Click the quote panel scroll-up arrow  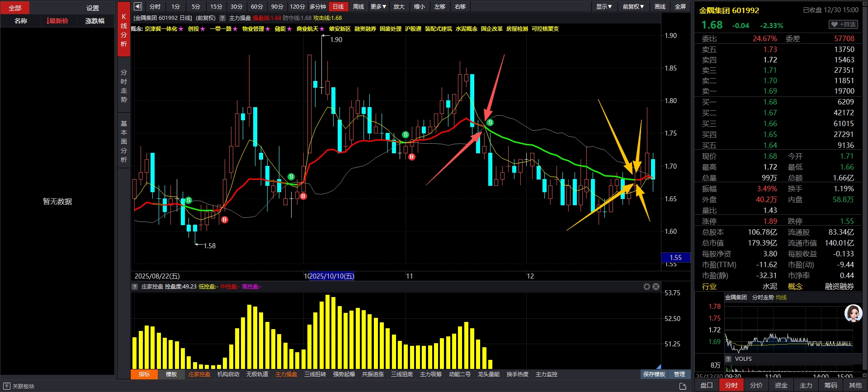coord(864,3)
